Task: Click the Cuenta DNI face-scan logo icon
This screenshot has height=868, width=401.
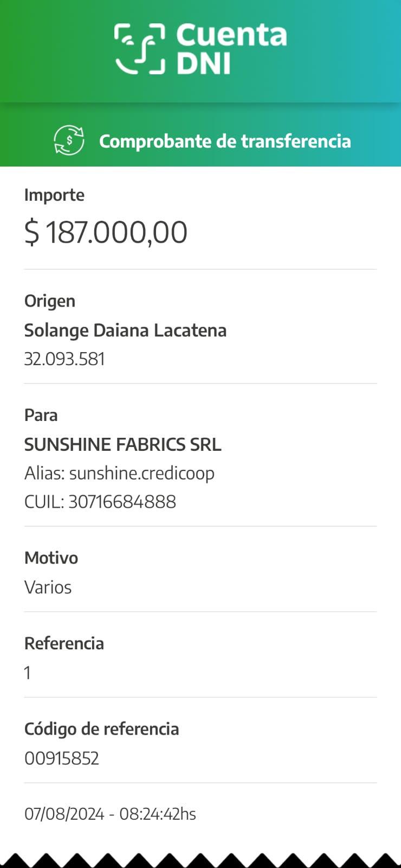Action: pos(140,49)
